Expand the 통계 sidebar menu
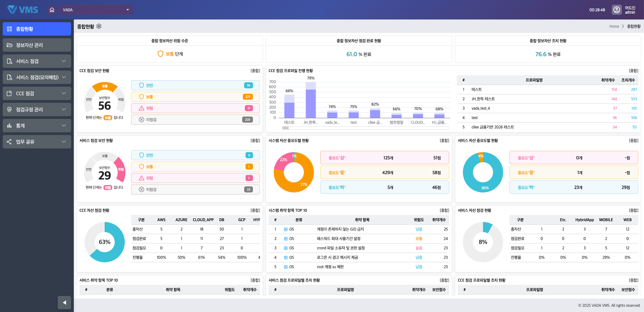This screenshot has height=312, width=644. (37, 126)
